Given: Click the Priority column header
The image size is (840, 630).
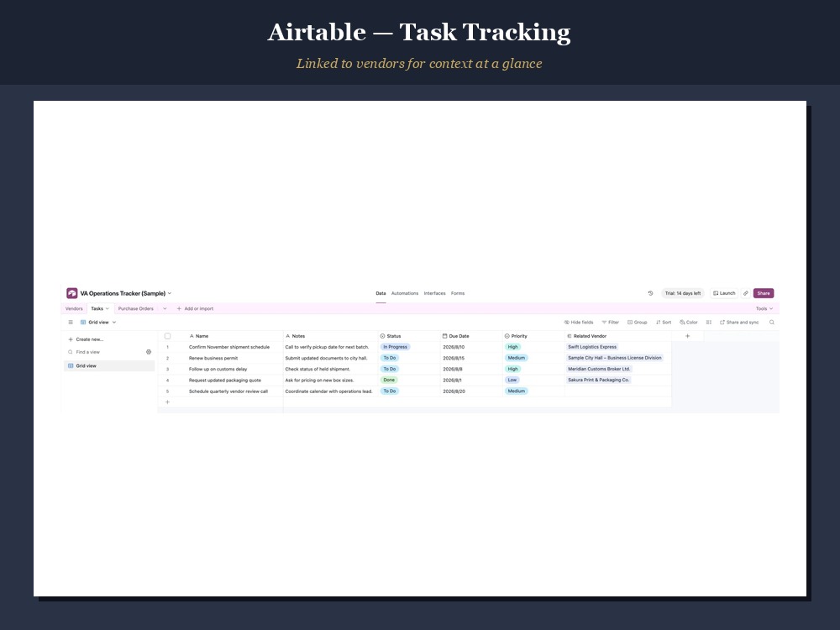Looking at the screenshot, I should click(x=533, y=336).
